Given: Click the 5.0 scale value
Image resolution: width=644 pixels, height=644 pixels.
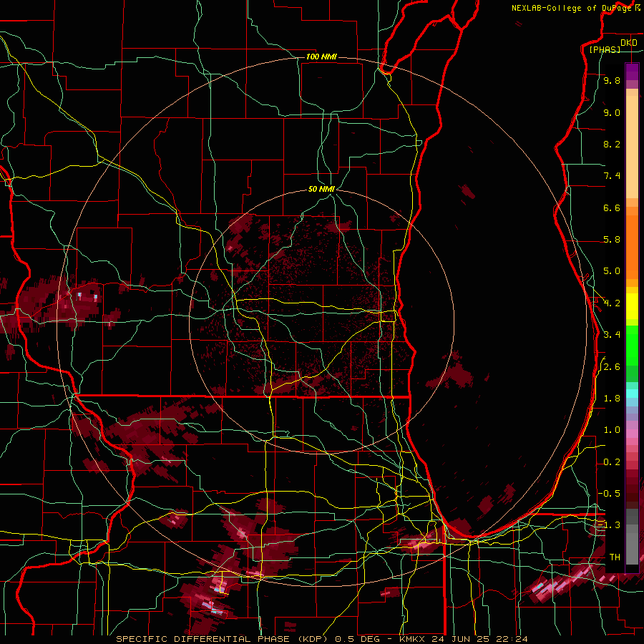Looking at the screenshot, I should coord(612,271).
